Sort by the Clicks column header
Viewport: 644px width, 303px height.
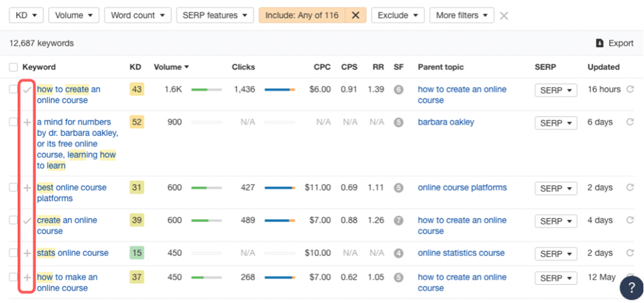(x=243, y=67)
